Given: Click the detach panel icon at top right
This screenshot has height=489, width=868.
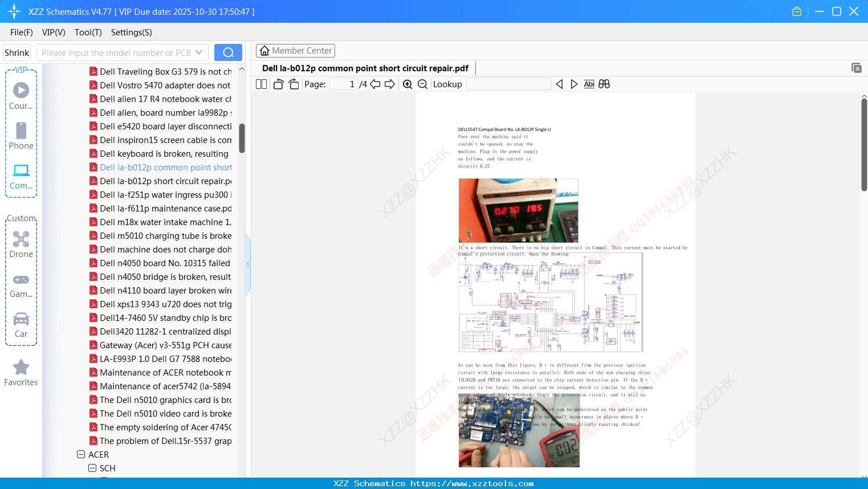Looking at the screenshot, I should click(x=857, y=68).
